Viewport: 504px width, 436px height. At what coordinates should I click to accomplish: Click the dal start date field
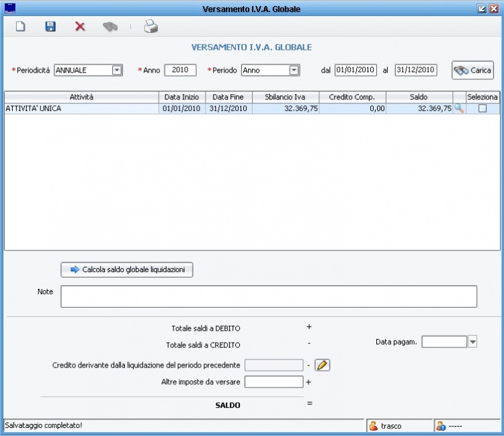tap(355, 70)
